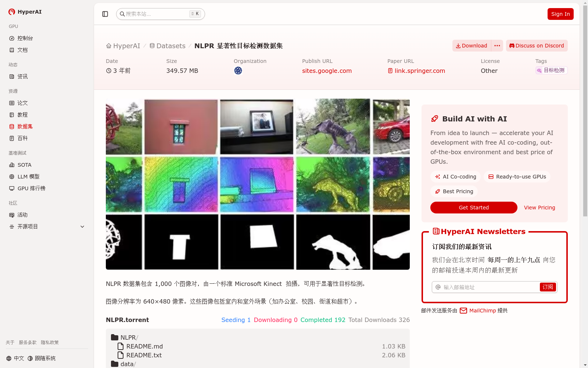
Task: Click Downloading 0 status text
Action: [x=276, y=320]
